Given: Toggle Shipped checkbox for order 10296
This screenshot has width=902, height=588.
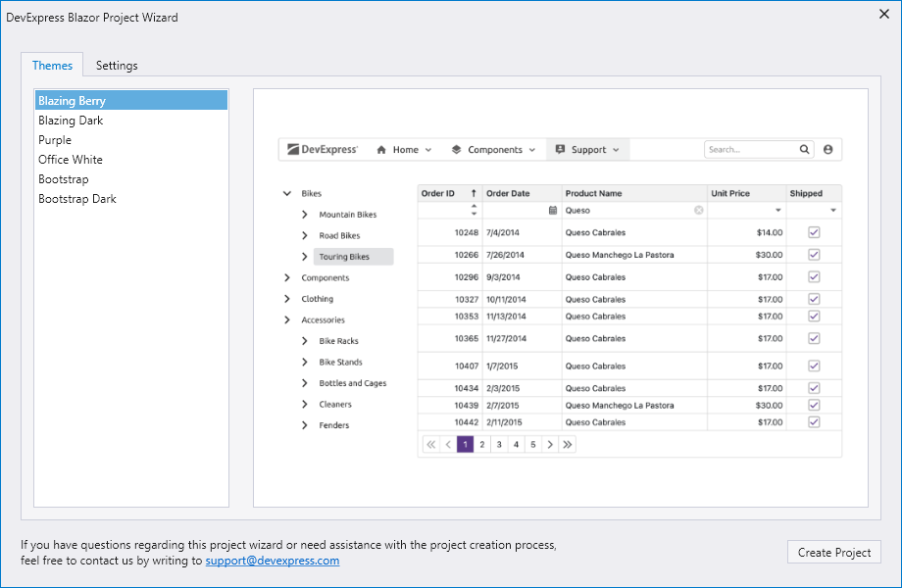Looking at the screenshot, I should [x=814, y=277].
